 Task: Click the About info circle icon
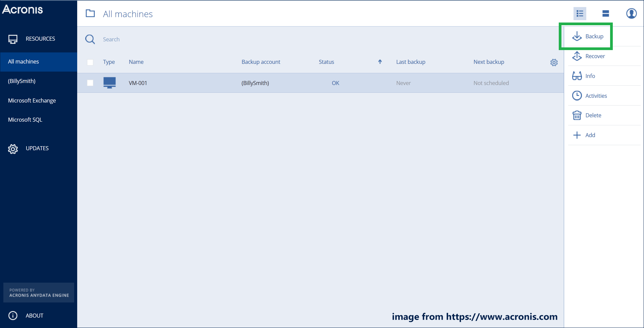[13, 316]
